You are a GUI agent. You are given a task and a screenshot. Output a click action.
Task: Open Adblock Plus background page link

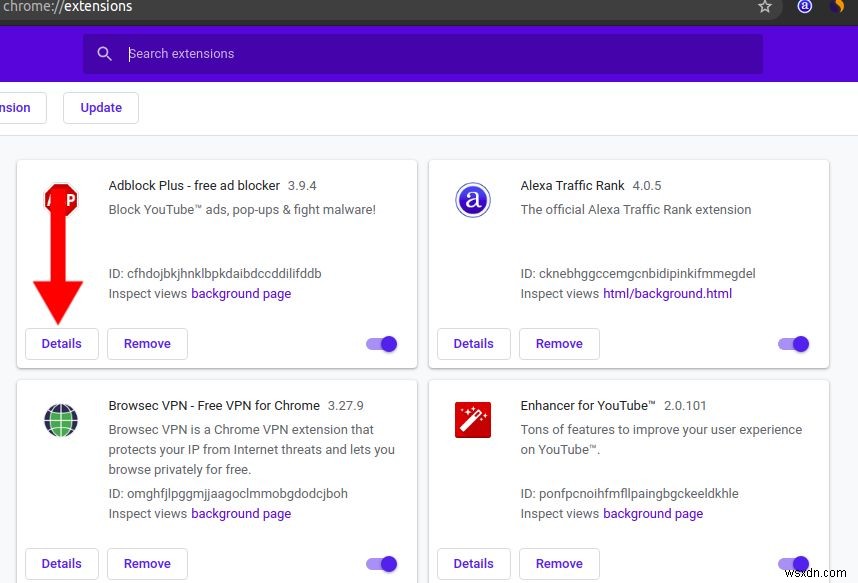[241, 294]
